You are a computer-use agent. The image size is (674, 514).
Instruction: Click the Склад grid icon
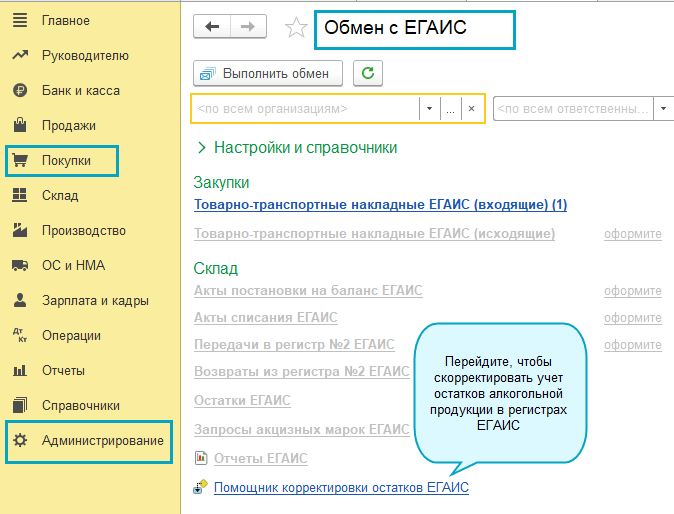pos(20,195)
